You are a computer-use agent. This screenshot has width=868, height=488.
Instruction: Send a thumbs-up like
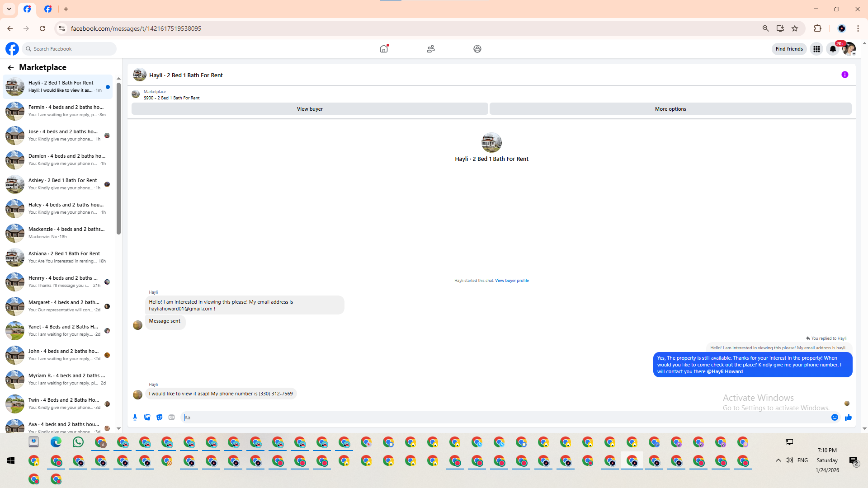point(848,418)
